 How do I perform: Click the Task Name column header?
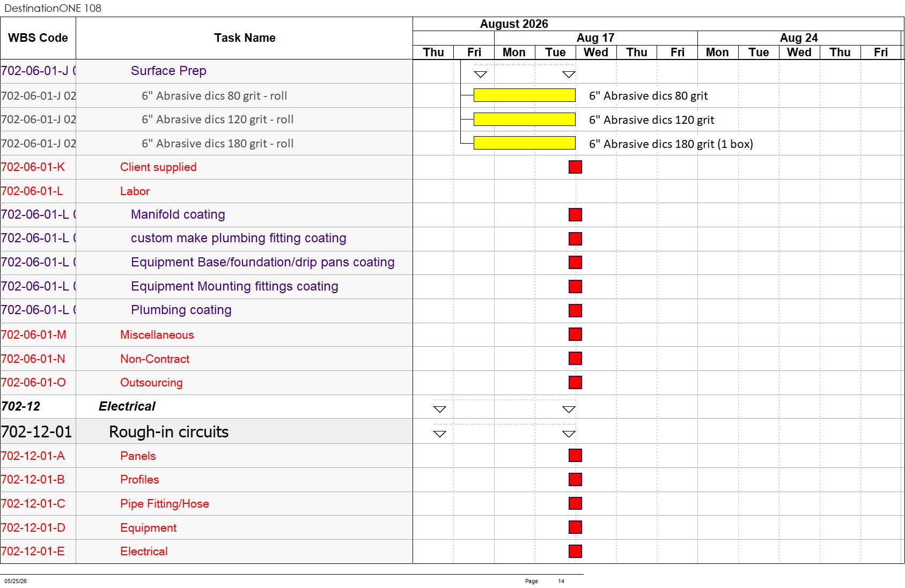coord(245,38)
